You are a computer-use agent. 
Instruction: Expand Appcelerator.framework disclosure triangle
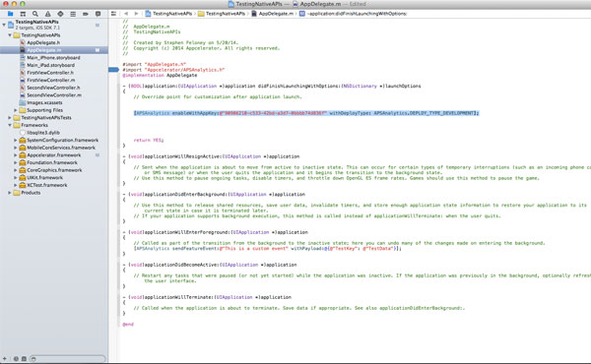[x=16, y=155]
